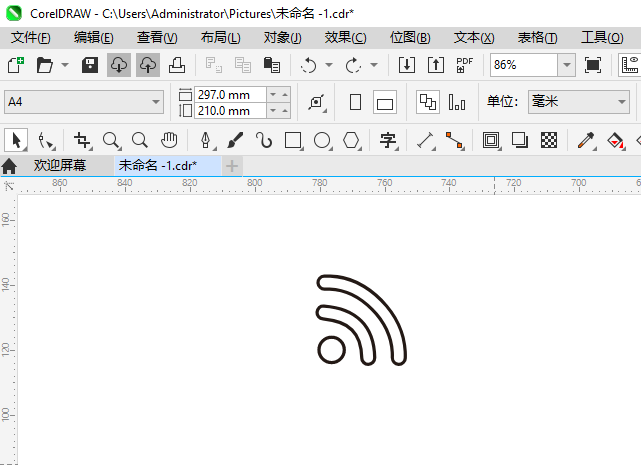Viewport: 641px width, 465px height.
Task: Switch to portrait orientation
Action: coord(356,102)
